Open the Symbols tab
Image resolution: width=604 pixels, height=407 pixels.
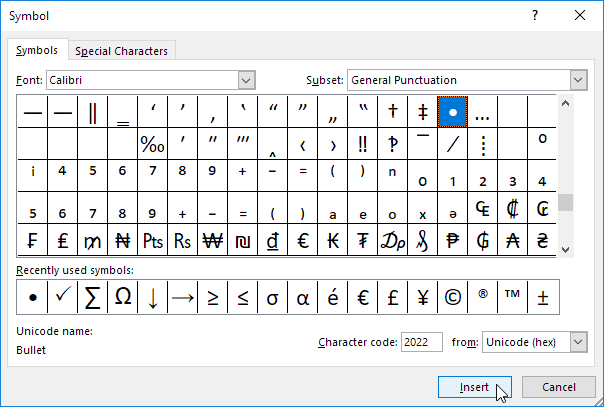37,50
